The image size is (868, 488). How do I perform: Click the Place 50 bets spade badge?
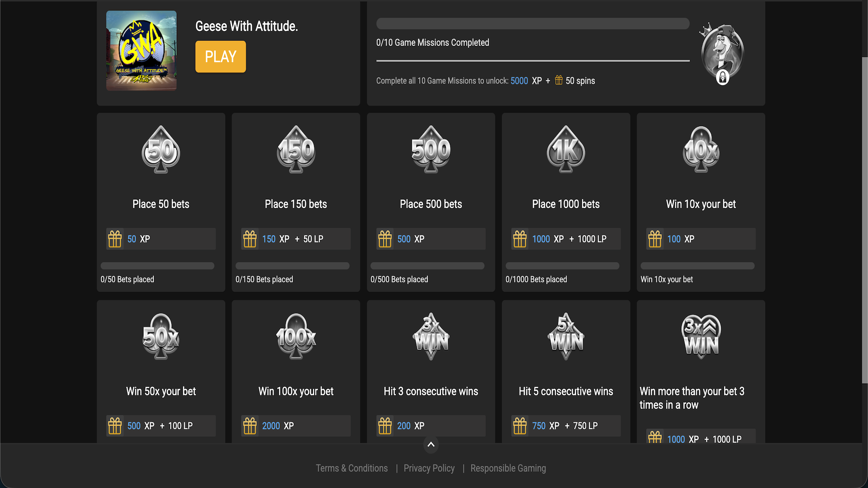161,150
